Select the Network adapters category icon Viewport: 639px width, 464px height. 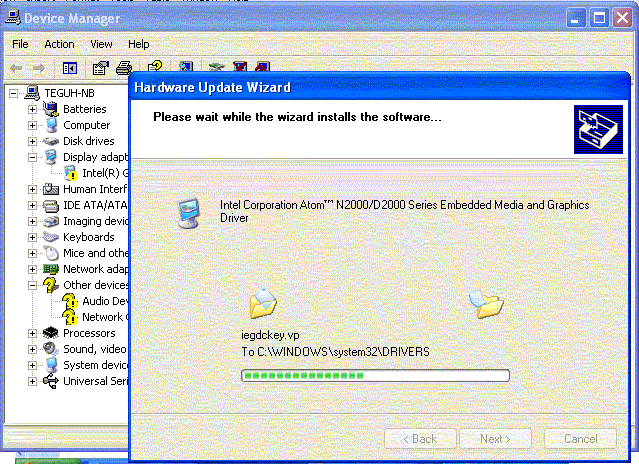(51, 269)
